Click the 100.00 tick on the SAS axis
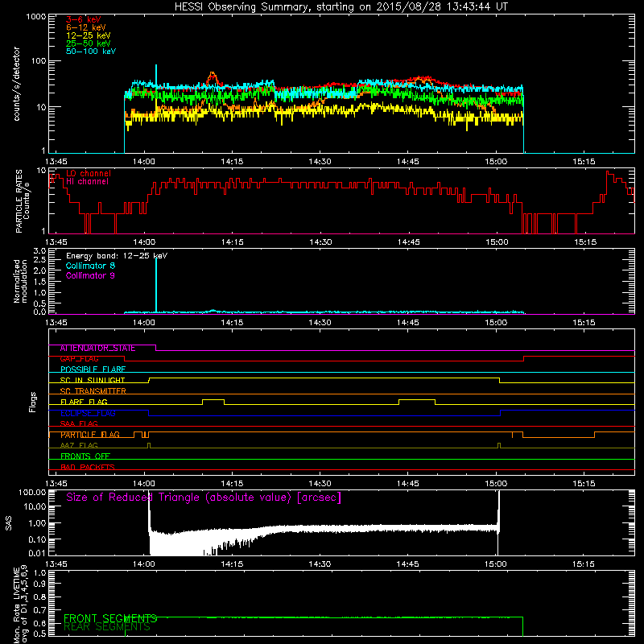644x644 pixels. [x=32, y=493]
